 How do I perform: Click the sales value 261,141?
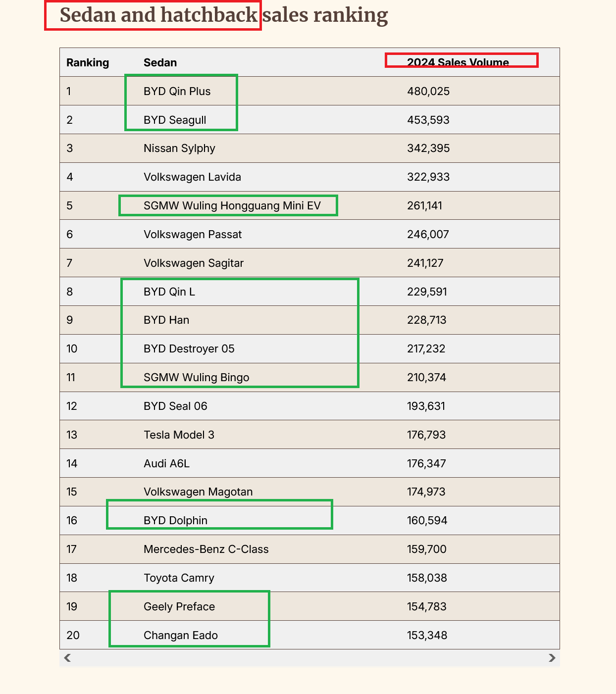click(x=425, y=205)
